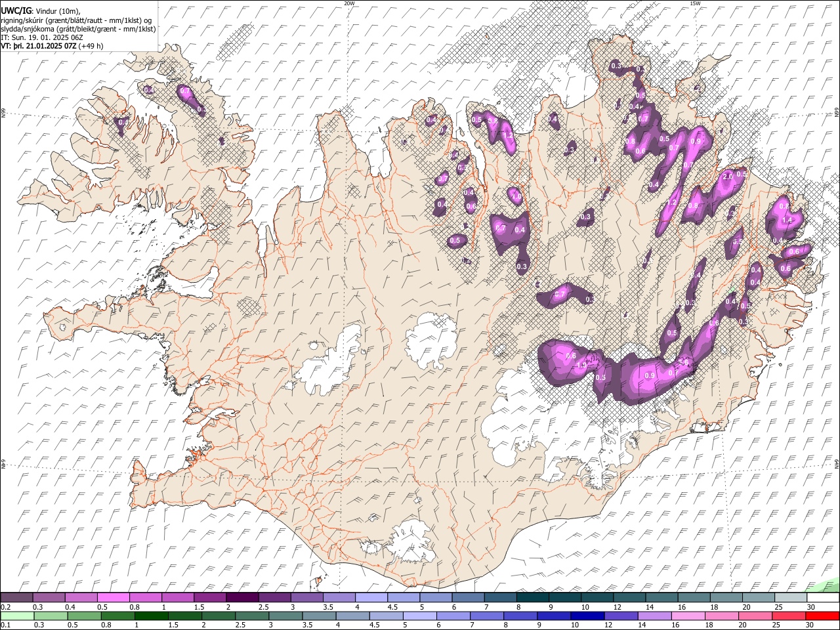Pick the 3 grey-green swatch in lower legend
The width and height of the screenshot is (840, 630).
(285, 616)
